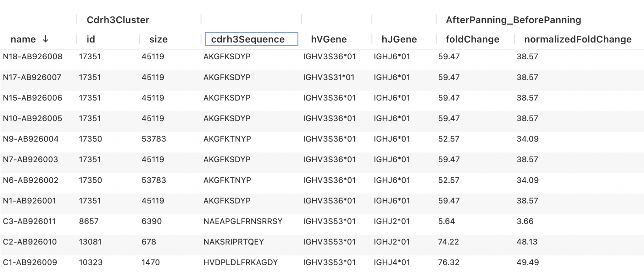Select the size value 678 in row C2-AB926010
This screenshot has height=280, width=644.
153,242
